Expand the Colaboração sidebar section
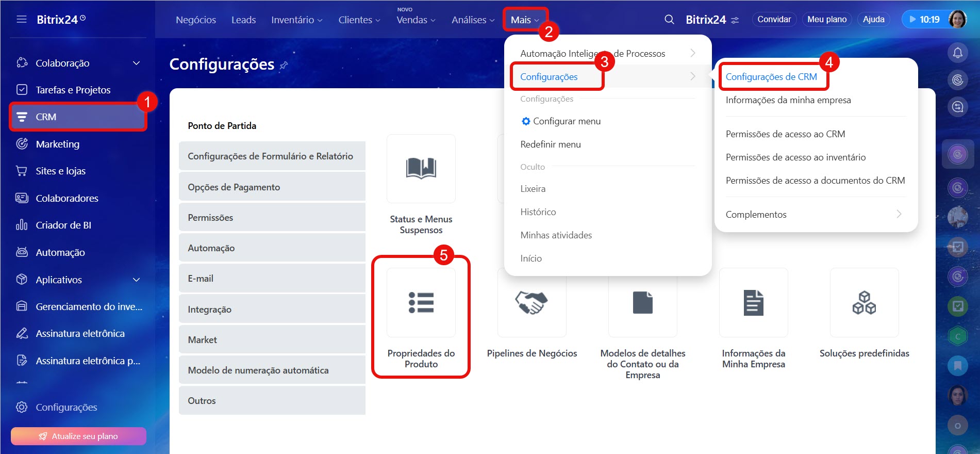980x454 pixels. click(x=137, y=63)
